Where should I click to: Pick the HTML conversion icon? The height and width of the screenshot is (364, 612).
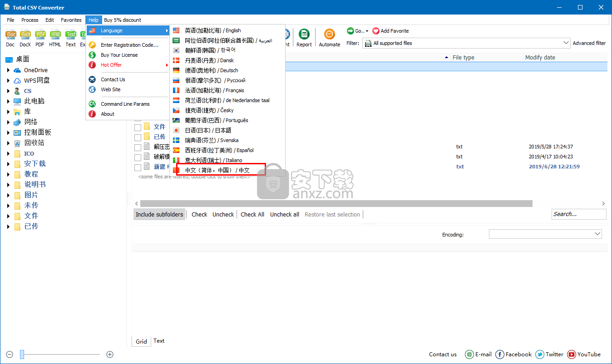point(55,34)
